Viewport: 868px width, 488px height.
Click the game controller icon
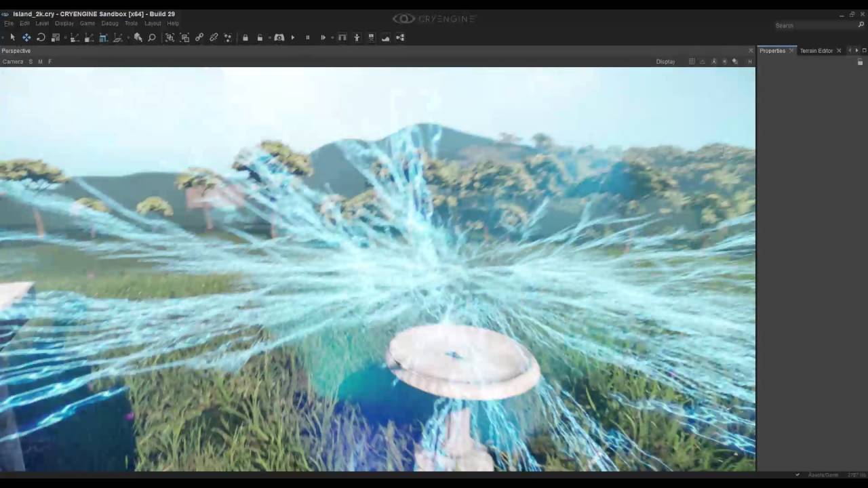[279, 37]
